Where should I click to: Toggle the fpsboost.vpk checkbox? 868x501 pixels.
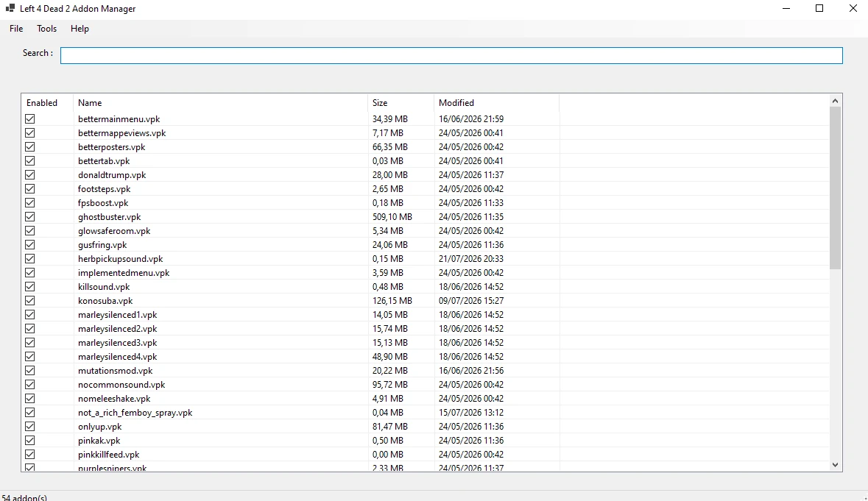click(x=30, y=203)
